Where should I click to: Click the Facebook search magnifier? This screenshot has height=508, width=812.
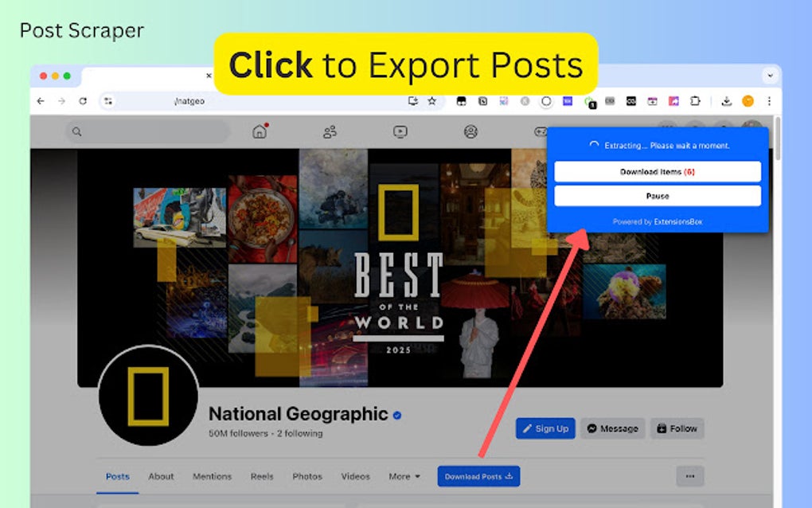(76, 131)
